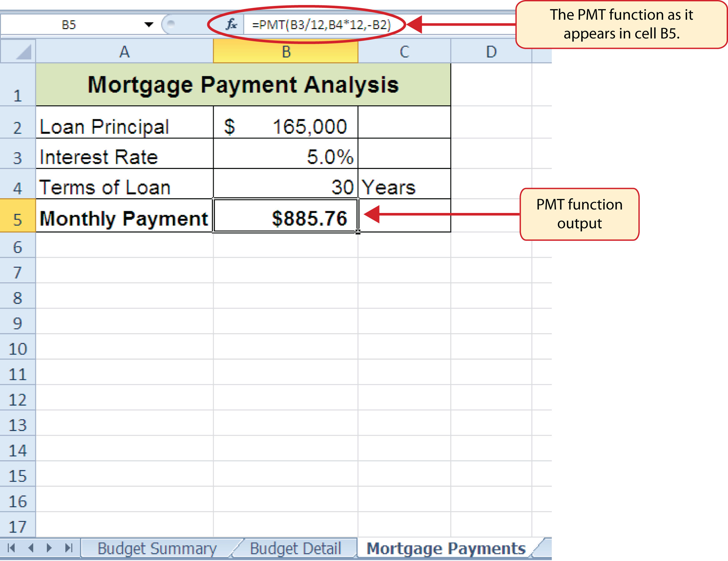Image resolution: width=728 pixels, height=561 pixels.
Task: Click the cell containing 30
Action: point(286,184)
